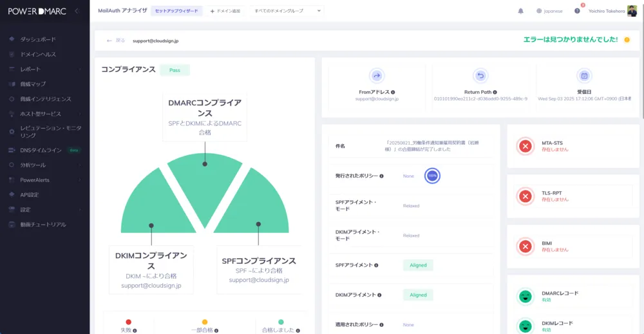The width and height of the screenshot is (644, 334).
Task: Click the From address arrow icon
Action: (x=377, y=76)
